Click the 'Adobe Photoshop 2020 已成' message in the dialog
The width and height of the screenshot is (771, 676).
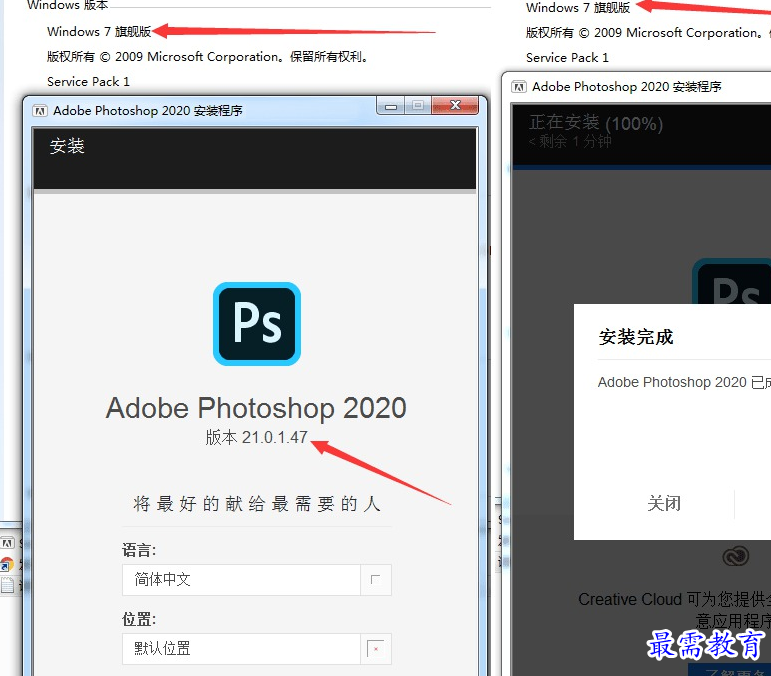[684, 382]
